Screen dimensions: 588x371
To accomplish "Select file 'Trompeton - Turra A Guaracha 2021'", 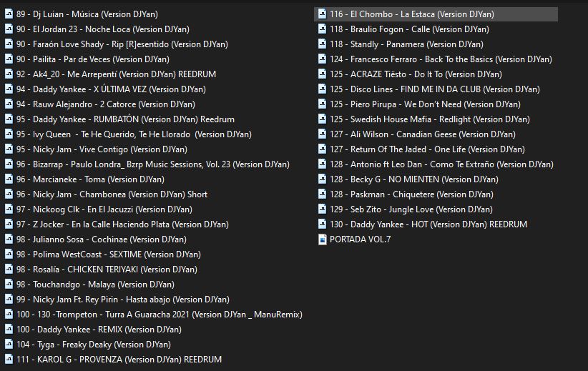I will [160, 314].
